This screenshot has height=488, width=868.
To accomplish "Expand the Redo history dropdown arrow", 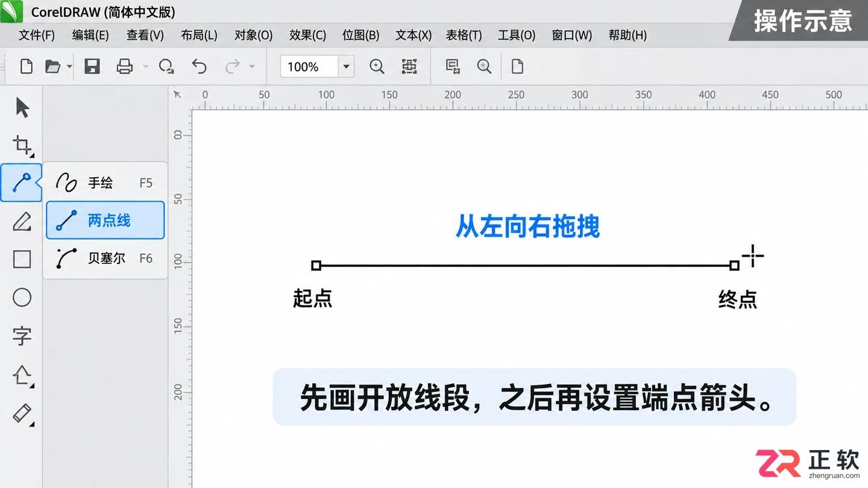I will pos(252,66).
